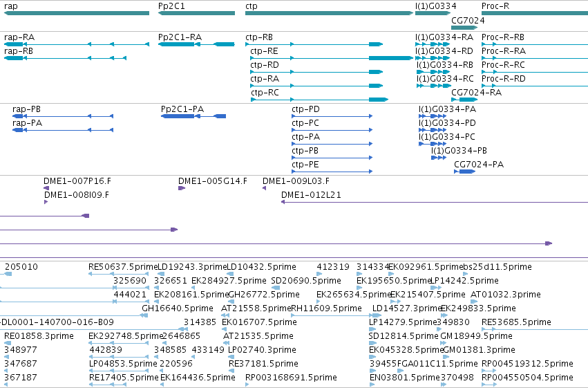The width and height of the screenshot is (588, 388).
Task: Click the AT01032.3prime EST label
Action: pos(506,295)
